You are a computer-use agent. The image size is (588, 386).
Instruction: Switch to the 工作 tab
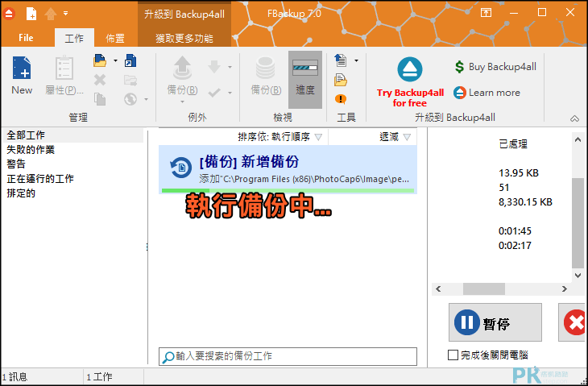[74, 38]
